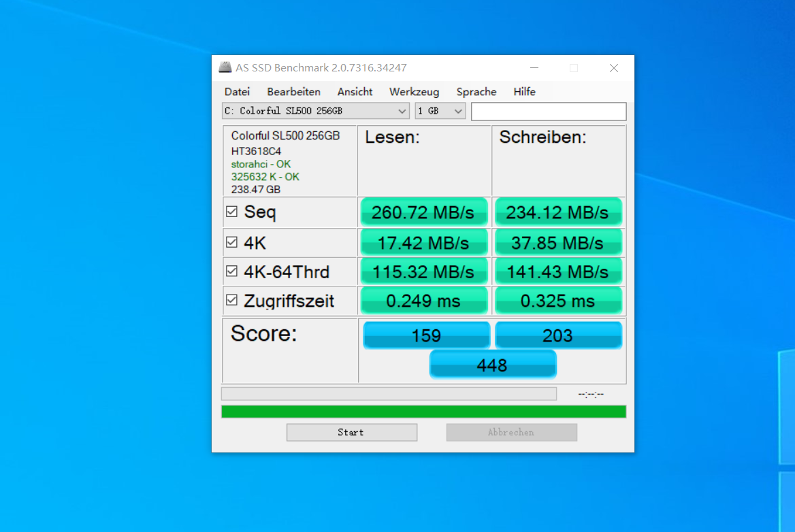795x532 pixels.
Task: Click the green overall progress bar
Action: [x=423, y=412]
